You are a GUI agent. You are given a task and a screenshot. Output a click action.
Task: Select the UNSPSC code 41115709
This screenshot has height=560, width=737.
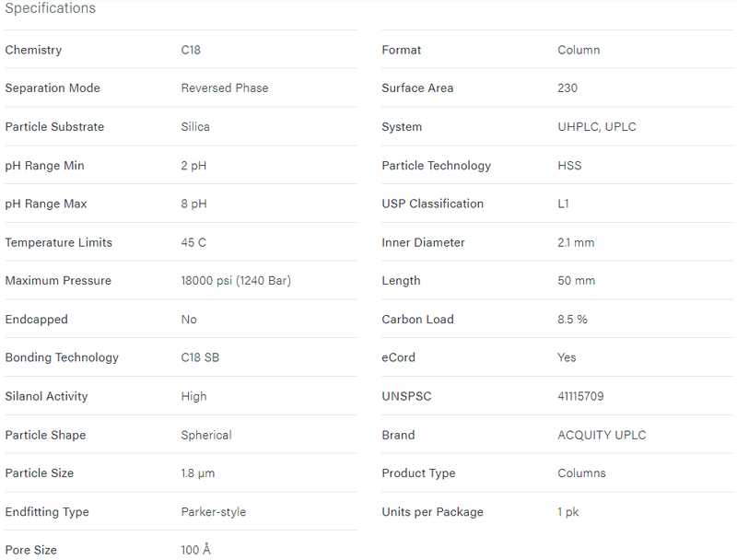(x=581, y=396)
